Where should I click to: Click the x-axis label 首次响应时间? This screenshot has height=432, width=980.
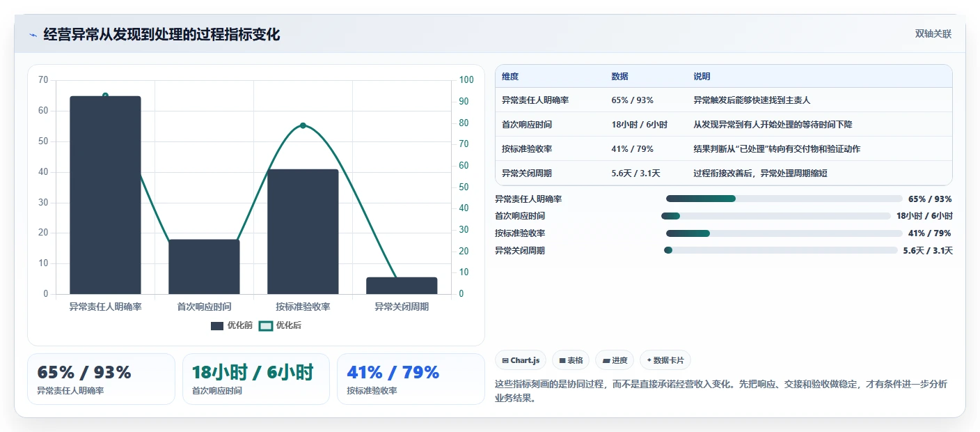tap(204, 307)
